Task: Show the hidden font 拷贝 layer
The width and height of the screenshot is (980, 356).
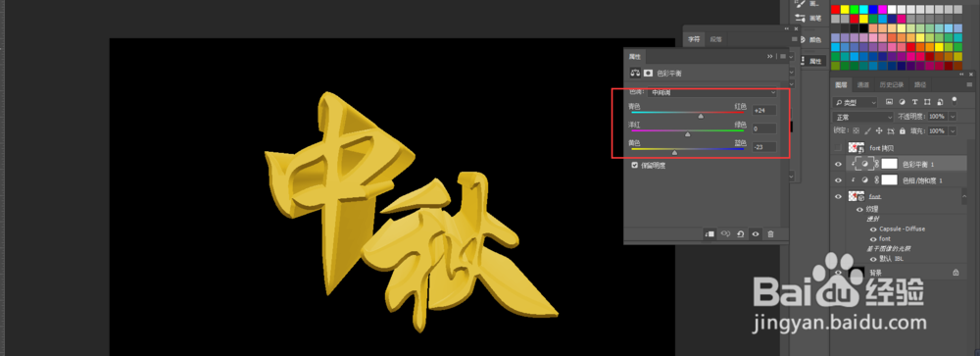Action: click(x=838, y=148)
